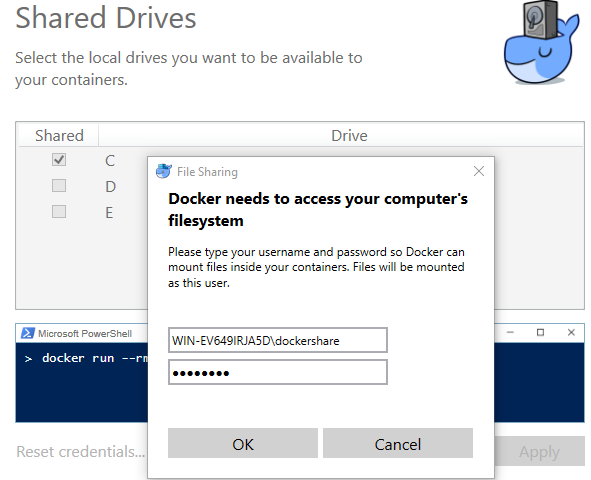Click the Docker whale mascot with hard drive
Viewport: 591px width, 480px height.
coord(541,42)
